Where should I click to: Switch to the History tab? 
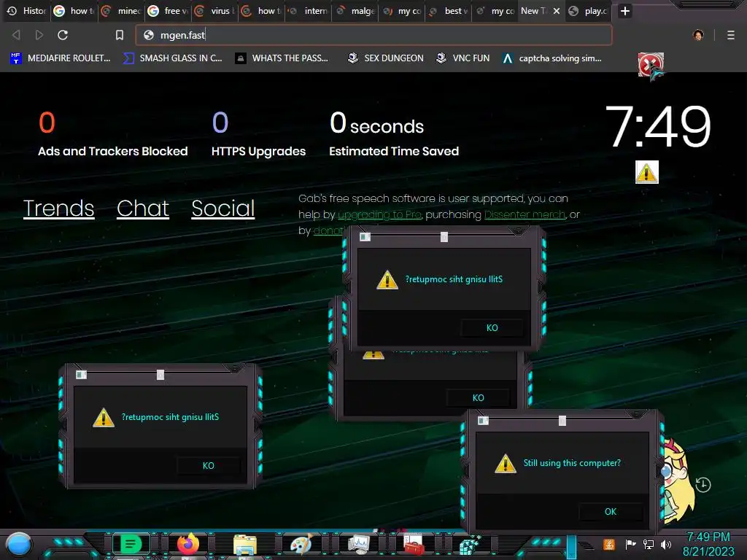pyautogui.click(x=27, y=10)
